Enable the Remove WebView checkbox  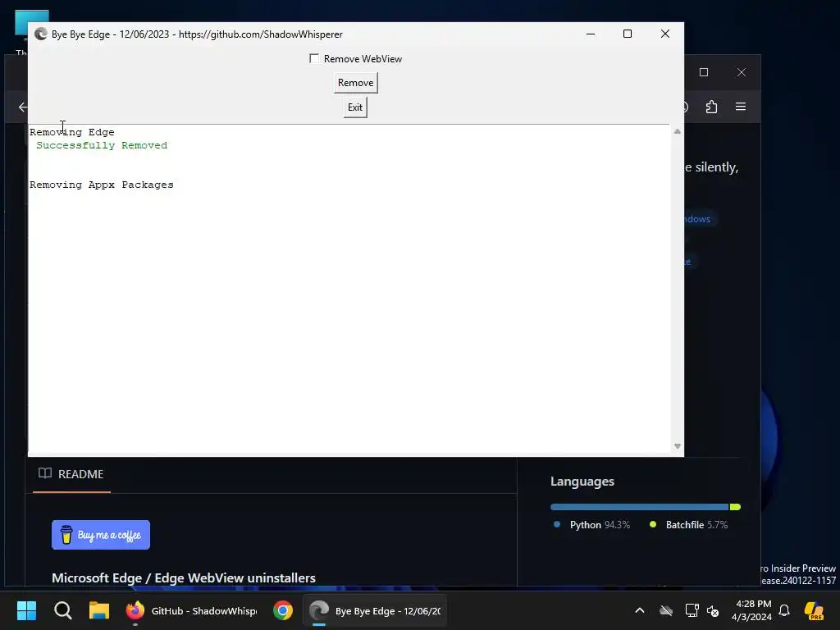coord(314,58)
